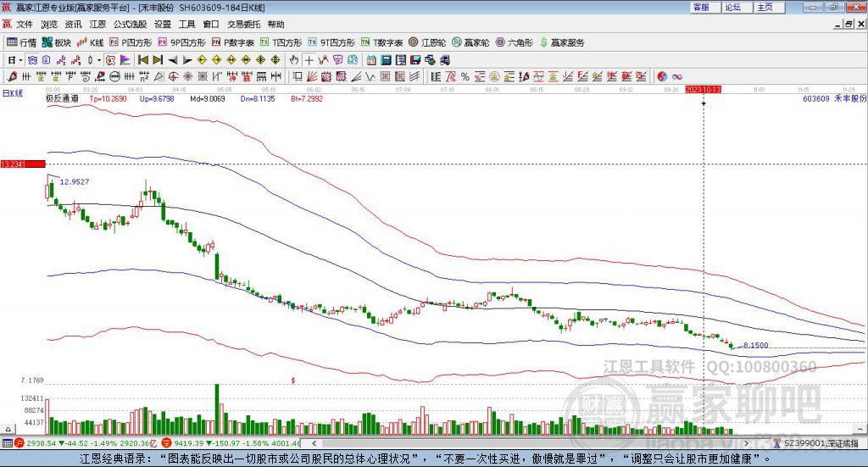Open the 板块 sector view

pos(57,42)
